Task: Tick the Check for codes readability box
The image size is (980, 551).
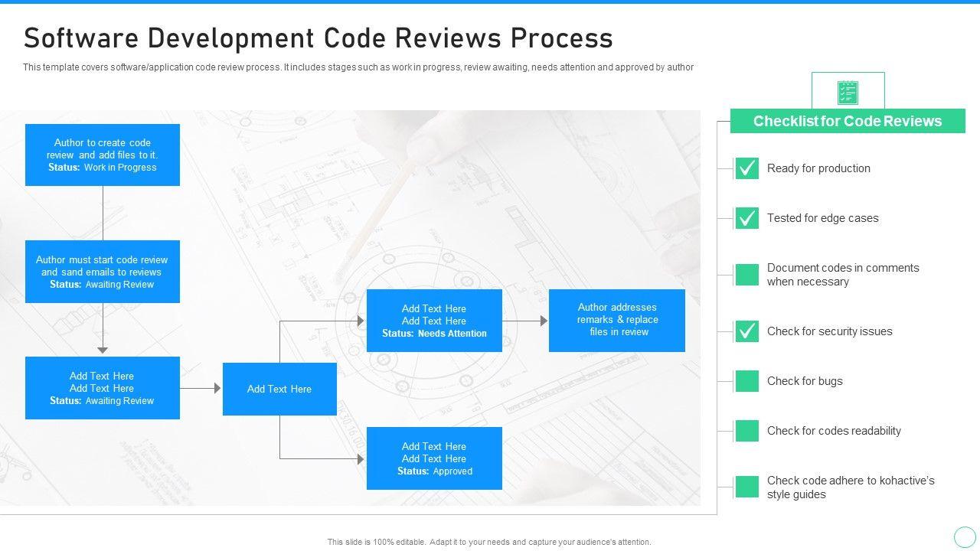Action: (x=746, y=431)
